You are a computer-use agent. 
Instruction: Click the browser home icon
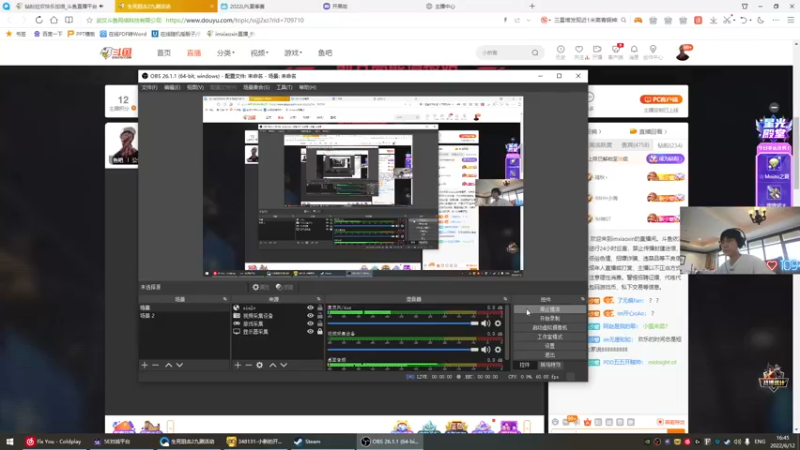(54, 20)
